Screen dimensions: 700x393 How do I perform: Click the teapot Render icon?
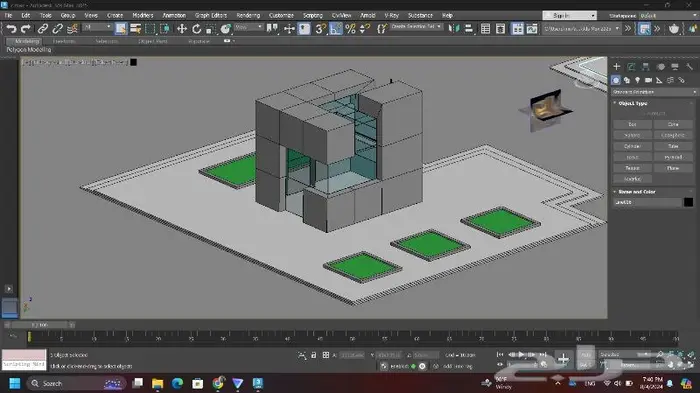[x=674, y=29]
